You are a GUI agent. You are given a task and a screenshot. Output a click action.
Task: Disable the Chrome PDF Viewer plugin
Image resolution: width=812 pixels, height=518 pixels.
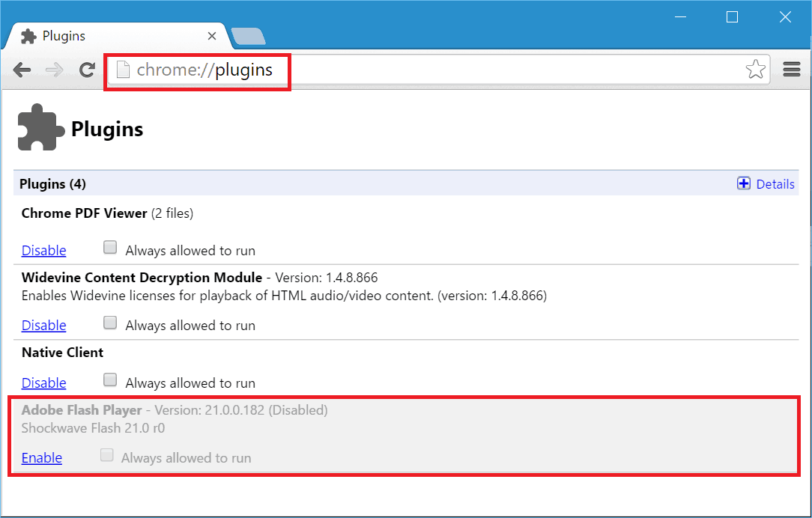point(44,251)
